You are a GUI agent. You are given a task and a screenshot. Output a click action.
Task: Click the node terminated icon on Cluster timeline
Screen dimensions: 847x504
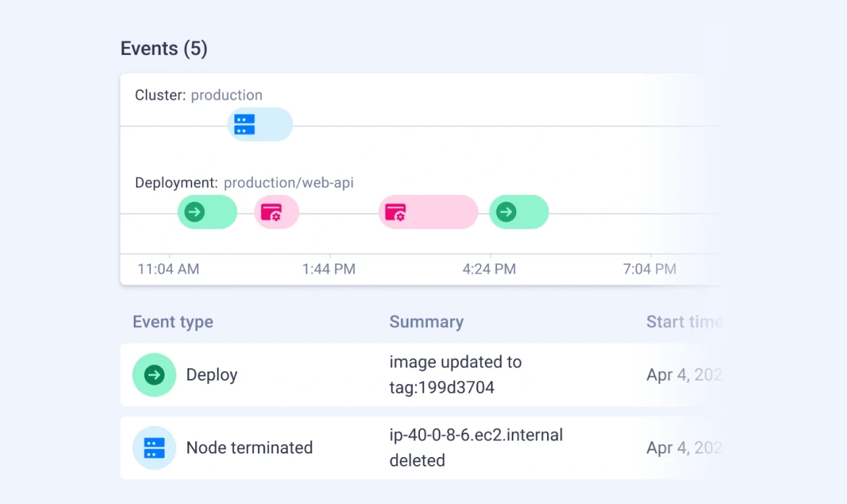tap(245, 125)
